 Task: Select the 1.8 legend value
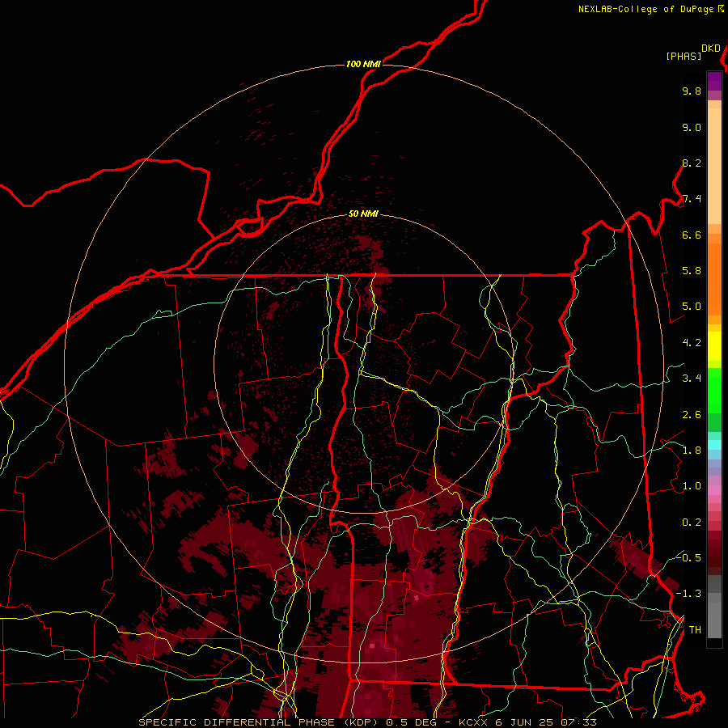pos(692,451)
